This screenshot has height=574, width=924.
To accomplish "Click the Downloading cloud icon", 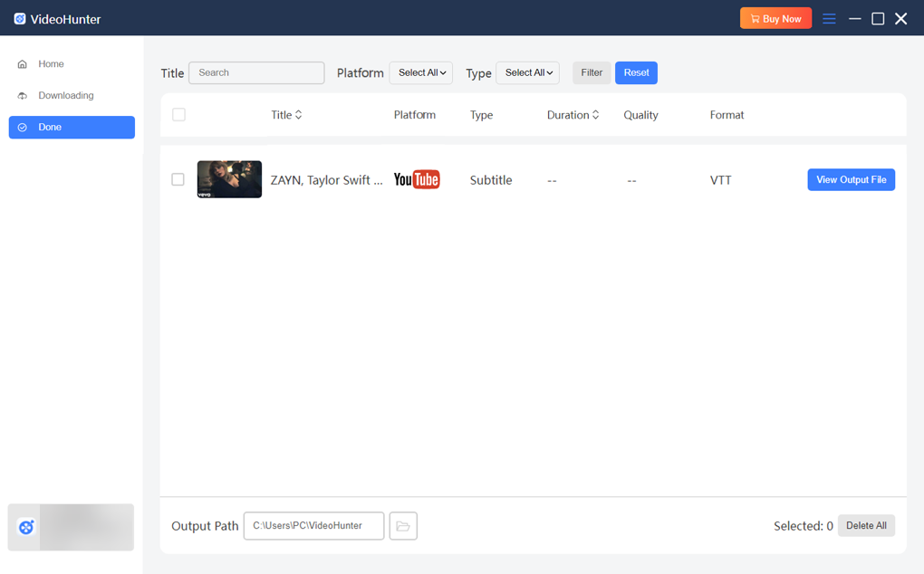I will click(23, 95).
